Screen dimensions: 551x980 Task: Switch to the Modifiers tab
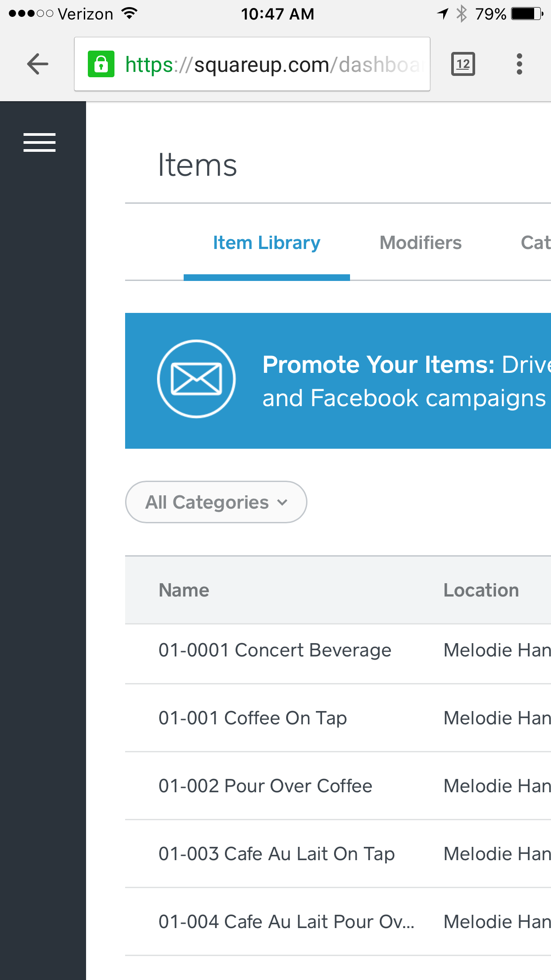tap(421, 243)
